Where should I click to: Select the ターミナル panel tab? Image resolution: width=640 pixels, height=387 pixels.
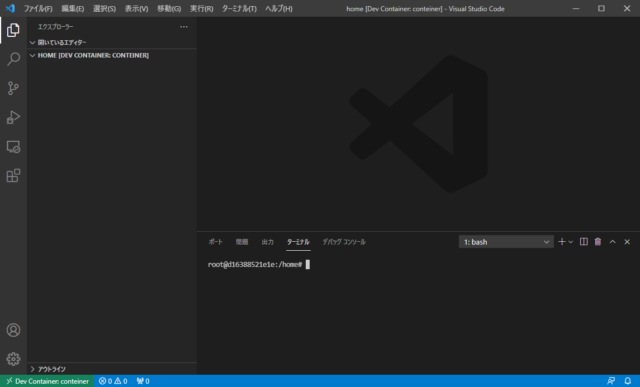298,242
